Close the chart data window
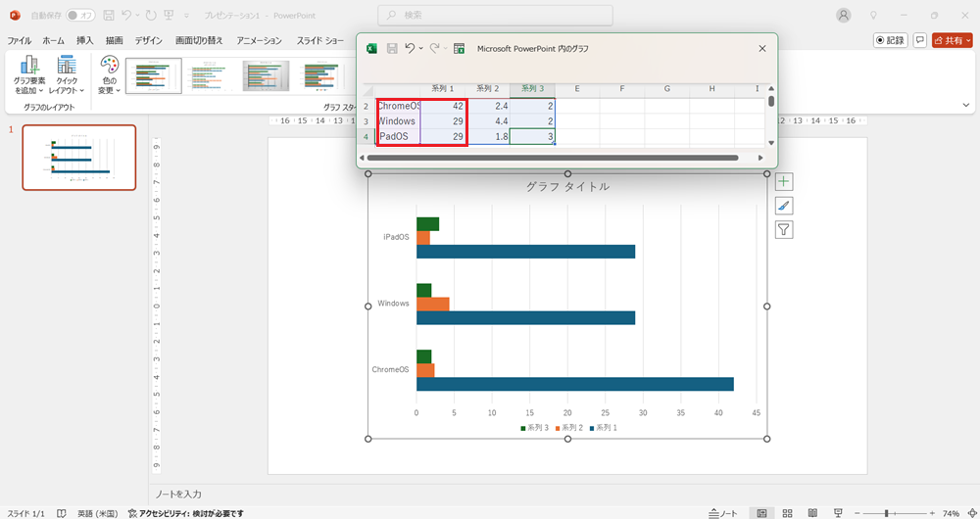980x519 pixels. pos(761,48)
